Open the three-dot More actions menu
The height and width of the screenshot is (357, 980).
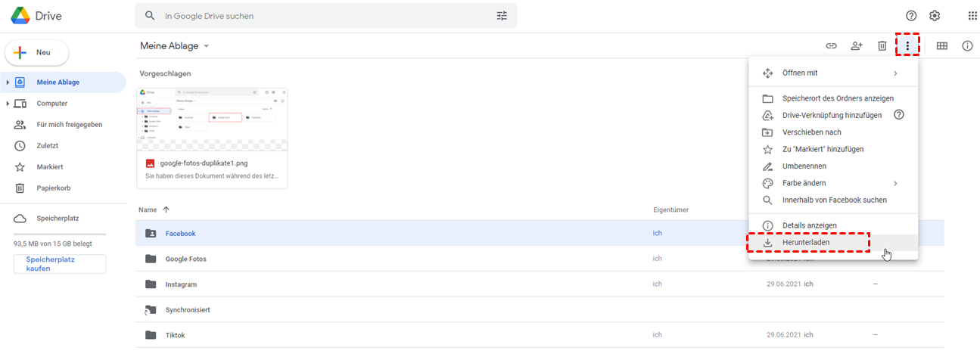click(907, 46)
